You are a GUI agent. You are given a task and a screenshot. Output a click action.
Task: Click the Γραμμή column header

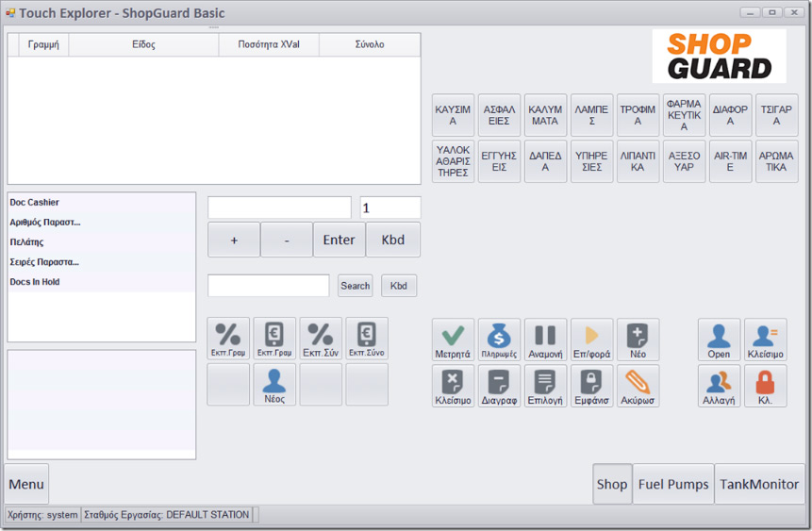[x=43, y=44]
